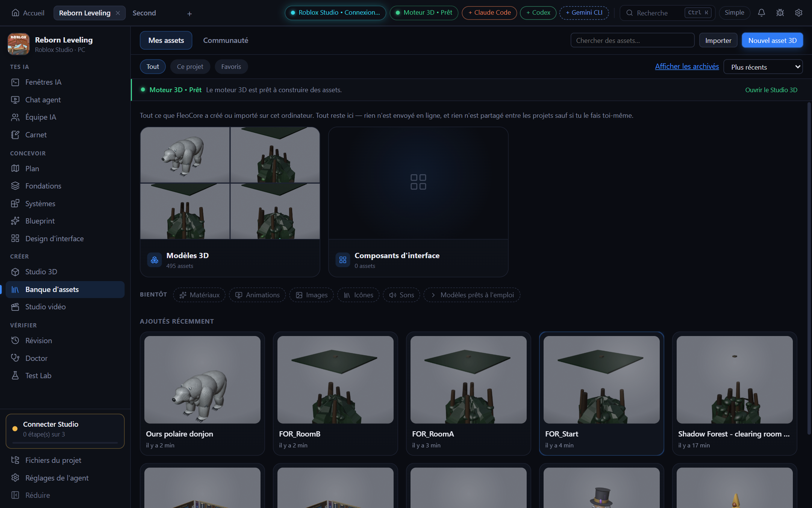Open Chat agent
The height and width of the screenshot is (508, 812).
[65, 100]
